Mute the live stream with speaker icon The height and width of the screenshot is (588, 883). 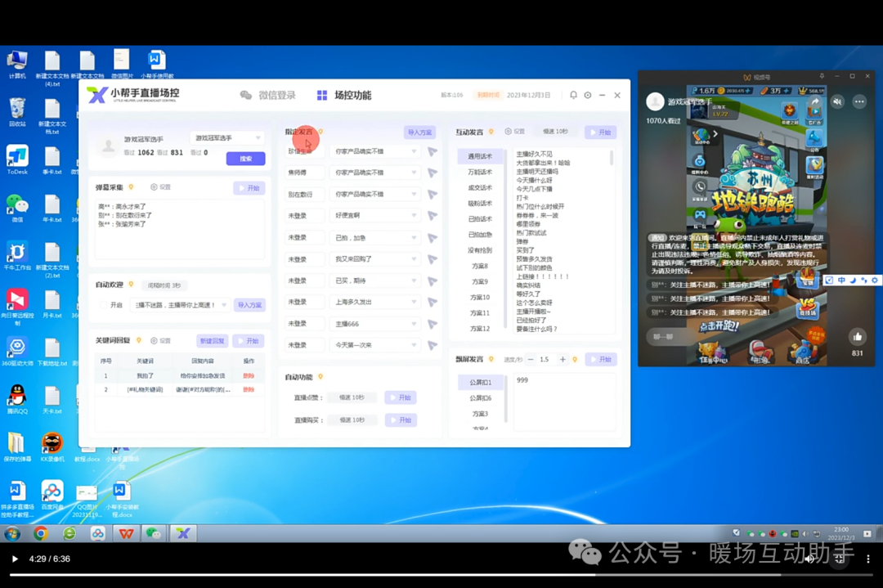tap(837, 101)
